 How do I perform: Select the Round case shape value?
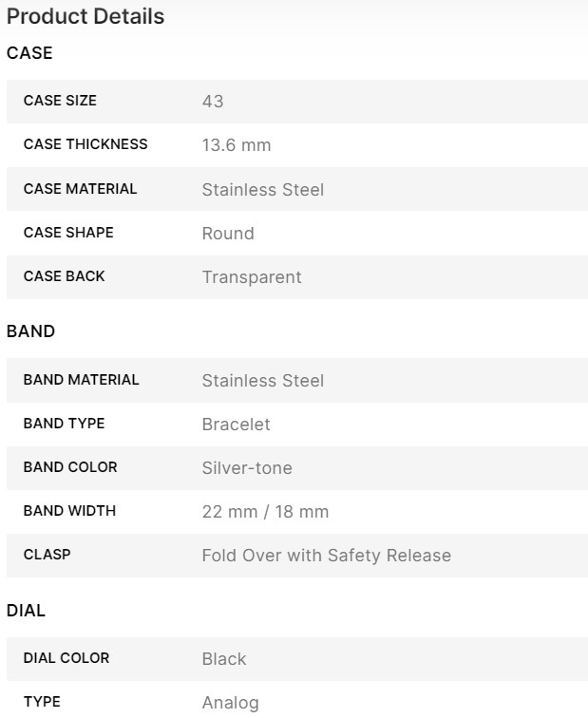228,234
